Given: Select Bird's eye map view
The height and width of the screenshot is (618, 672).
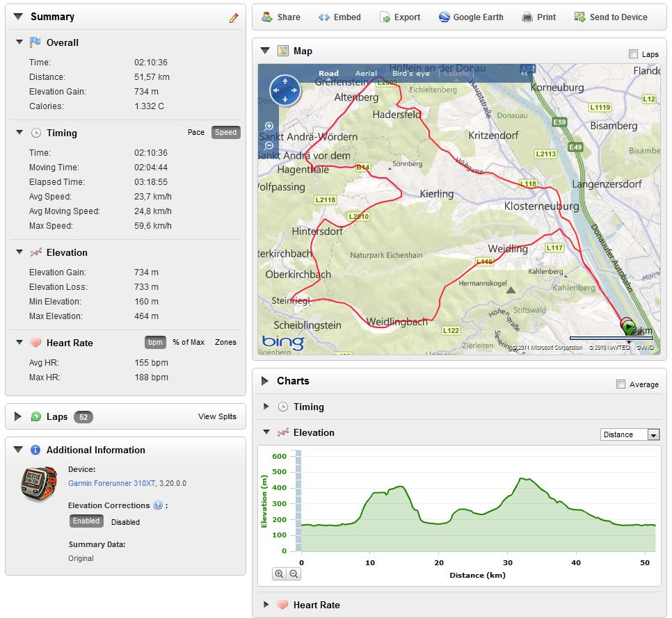Looking at the screenshot, I should pyautogui.click(x=411, y=73).
